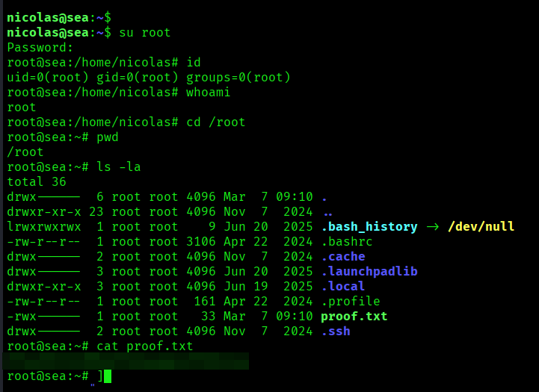Image resolution: width=539 pixels, height=392 pixels.
Task: Select the .local directory entry
Action: pyautogui.click(x=342, y=286)
